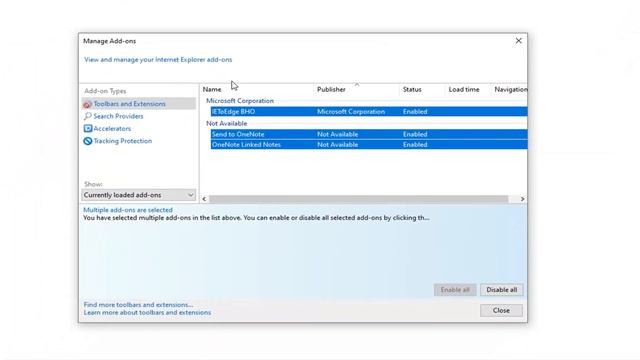Viewport: 640px width, 360px height.
Task: Open Find more toolbars and extensions link
Action: tap(138, 305)
